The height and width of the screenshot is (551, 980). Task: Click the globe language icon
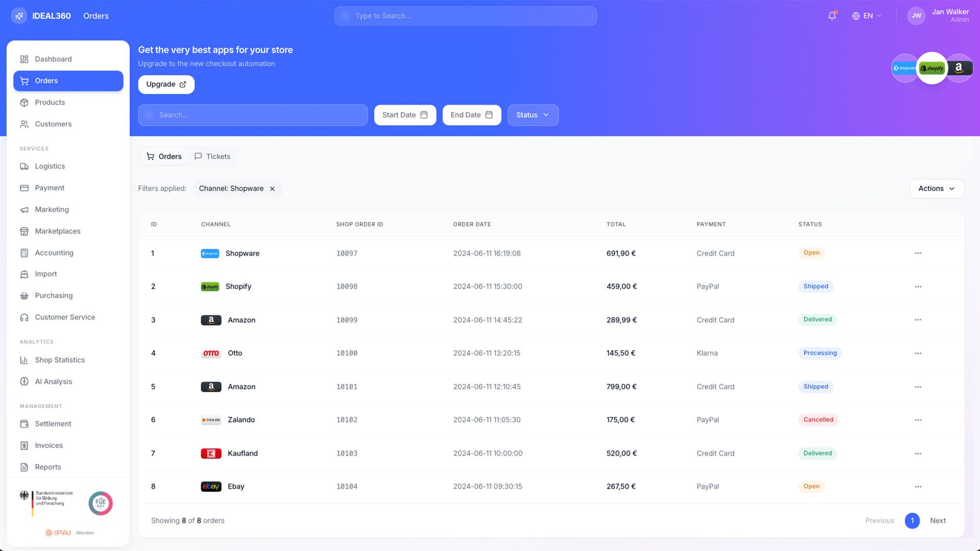click(x=856, y=16)
